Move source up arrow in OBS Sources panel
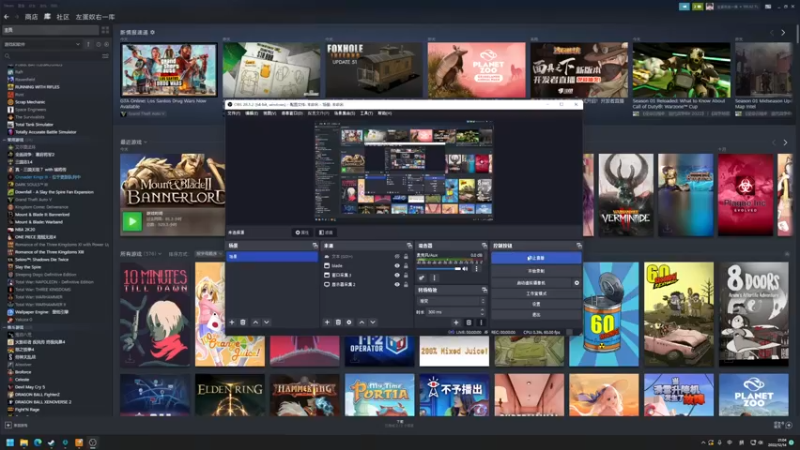This screenshot has height=450, width=800. click(362, 322)
